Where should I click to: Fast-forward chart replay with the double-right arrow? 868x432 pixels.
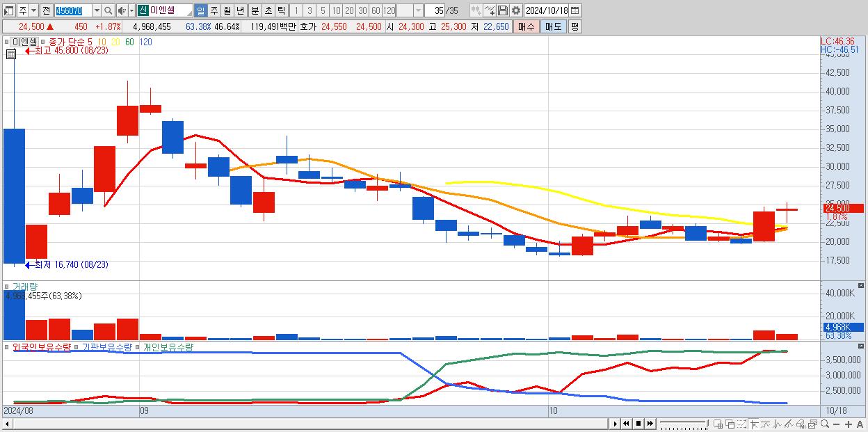(650, 424)
